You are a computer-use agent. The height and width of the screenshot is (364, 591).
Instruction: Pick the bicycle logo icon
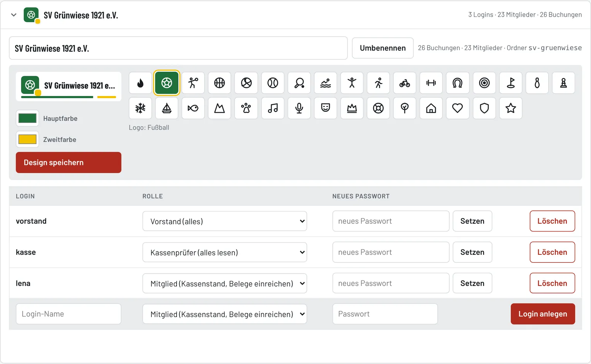(x=405, y=83)
